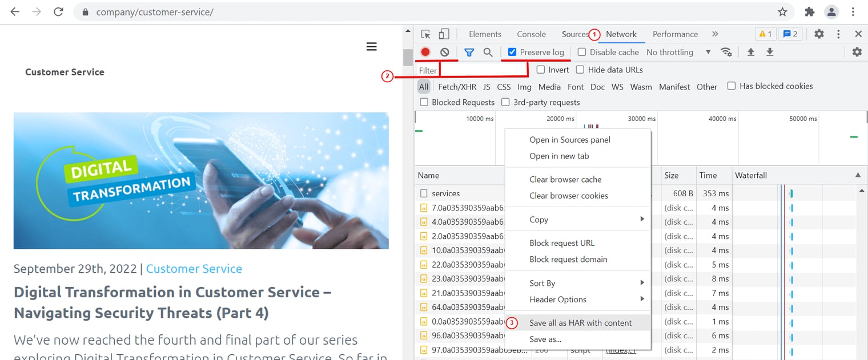Image resolution: width=868 pixels, height=360 pixels.
Task: Toggle the network filter funnel icon
Action: pos(469,52)
